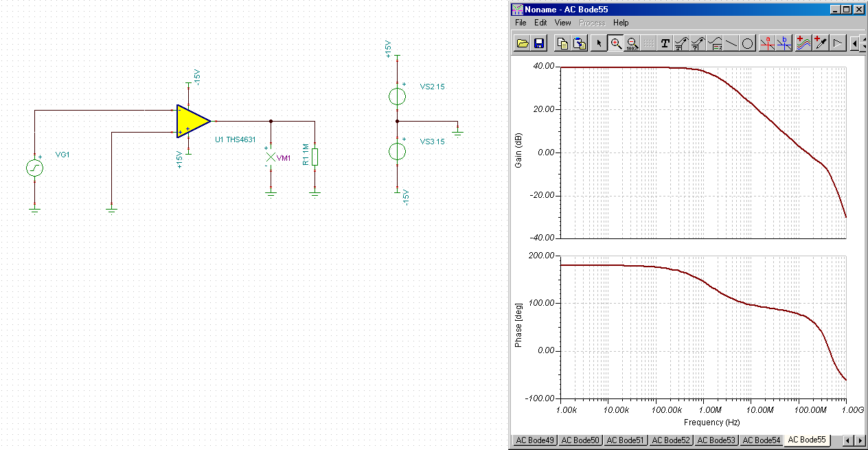Select the VG1 voltage generator symbol
Viewport: 868px width, 450px height.
tap(35, 168)
